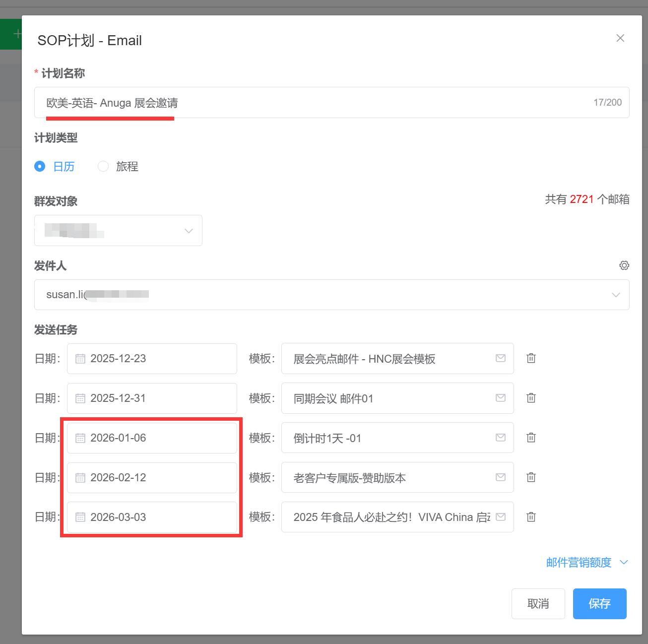Screen dimensions: 648x644
Task: Open the 群发对象 recipient dropdown
Action: tap(118, 230)
